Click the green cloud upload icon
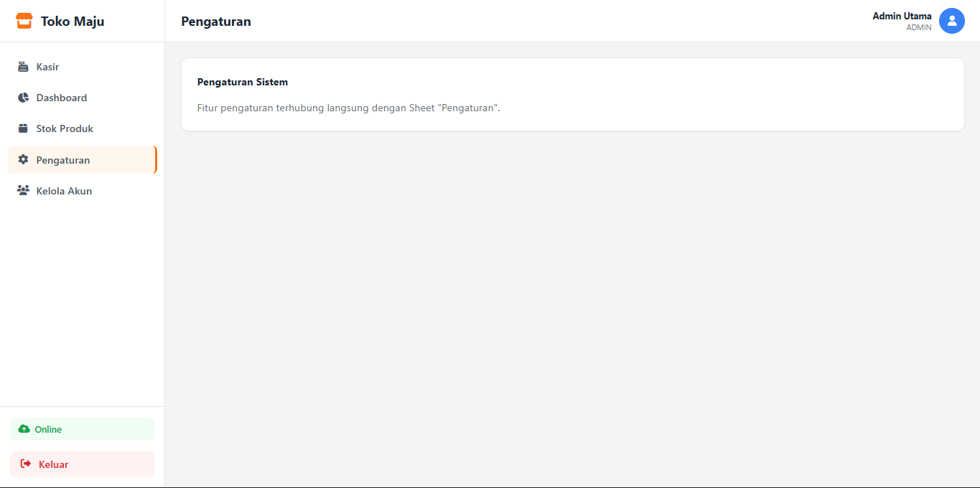980x488 pixels. 24,429
